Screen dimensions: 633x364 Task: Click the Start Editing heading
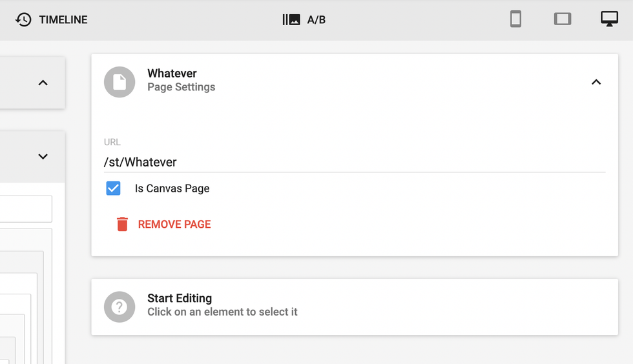click(180, 298)
